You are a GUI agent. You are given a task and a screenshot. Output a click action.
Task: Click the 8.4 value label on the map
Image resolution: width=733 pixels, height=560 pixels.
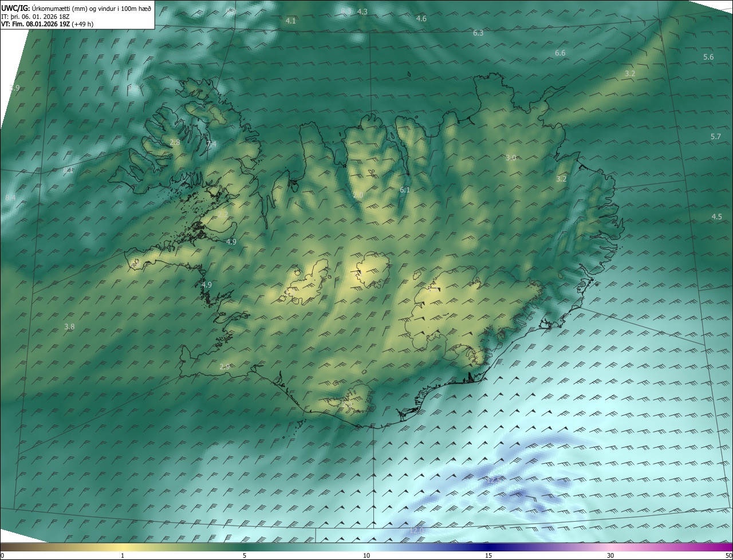coord(10,198)
